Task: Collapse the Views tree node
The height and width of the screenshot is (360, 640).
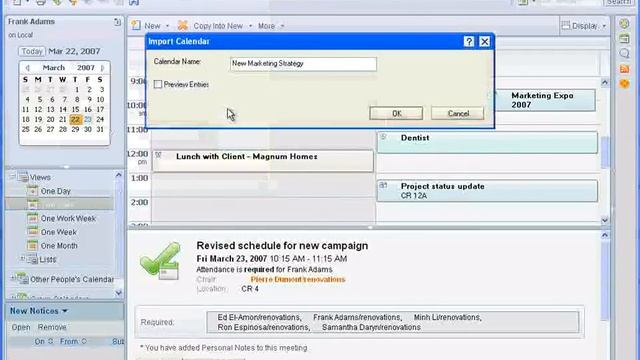Action: (12, 176)
